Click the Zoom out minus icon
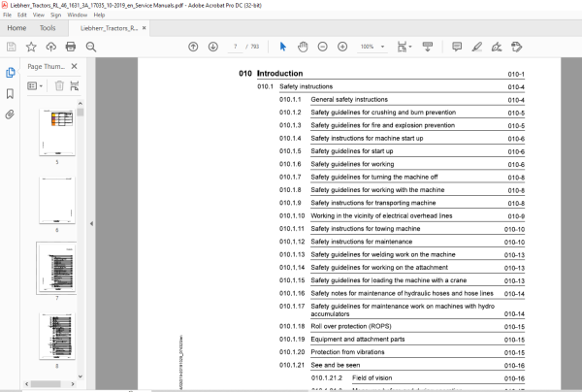 click(323, 47)
